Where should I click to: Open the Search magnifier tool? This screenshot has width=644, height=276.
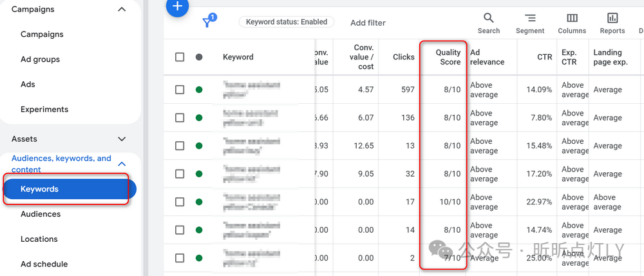click(x=489, y=23)
